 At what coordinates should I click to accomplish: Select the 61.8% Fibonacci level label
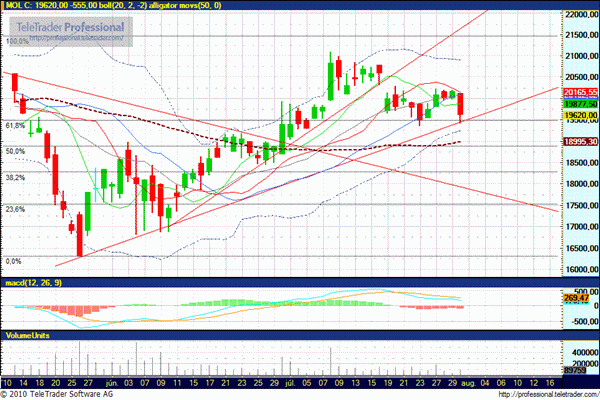coord(15,126)
